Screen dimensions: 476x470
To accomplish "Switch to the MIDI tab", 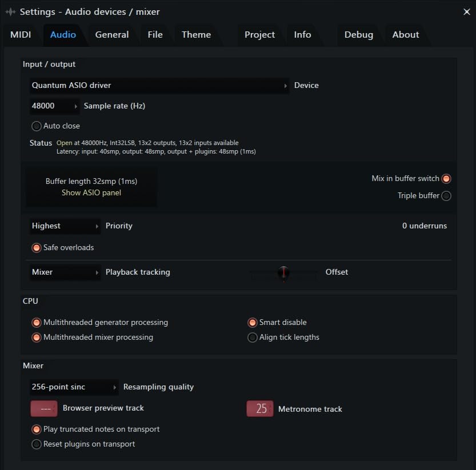I will point(21,34).
